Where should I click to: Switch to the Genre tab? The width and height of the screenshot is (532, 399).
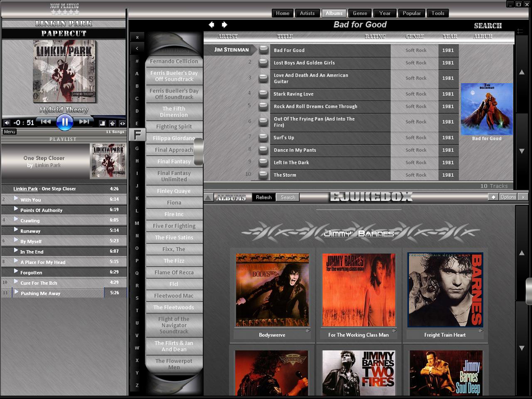point(360,13)
